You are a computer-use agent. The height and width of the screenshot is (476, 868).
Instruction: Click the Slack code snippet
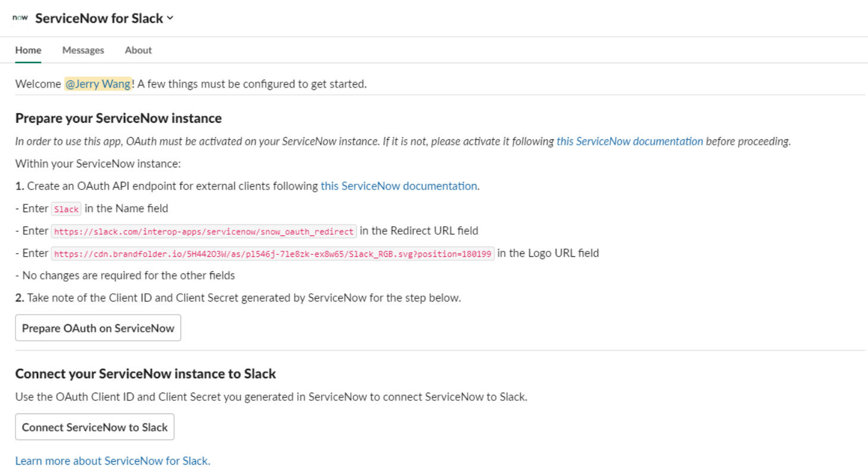tap(66, 209)
